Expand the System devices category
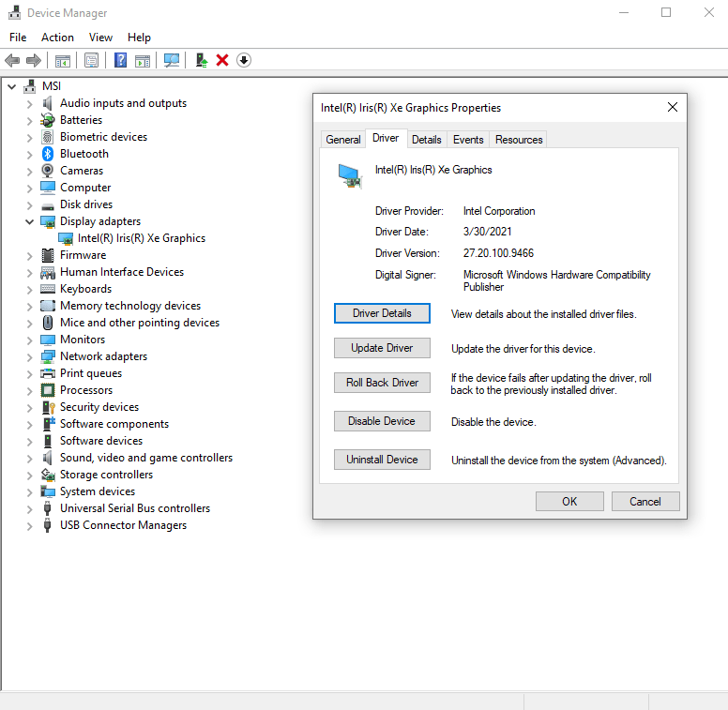 click(x=30, y=491)
